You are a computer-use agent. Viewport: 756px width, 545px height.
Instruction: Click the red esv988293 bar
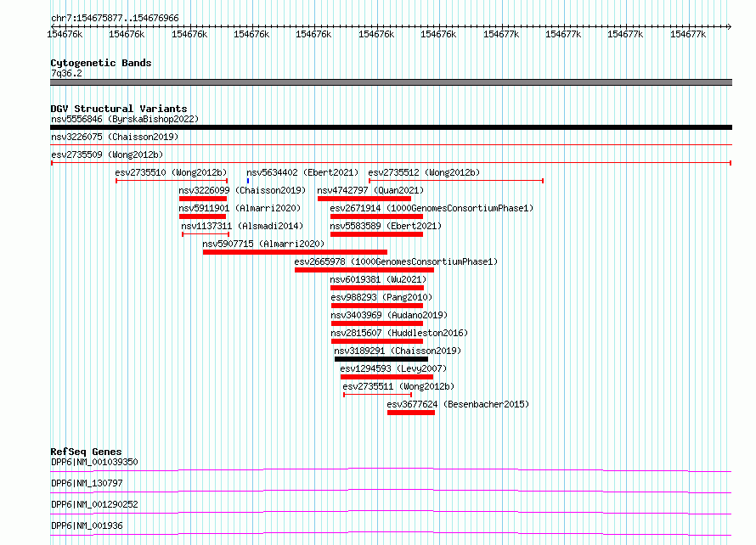(376, 306)
